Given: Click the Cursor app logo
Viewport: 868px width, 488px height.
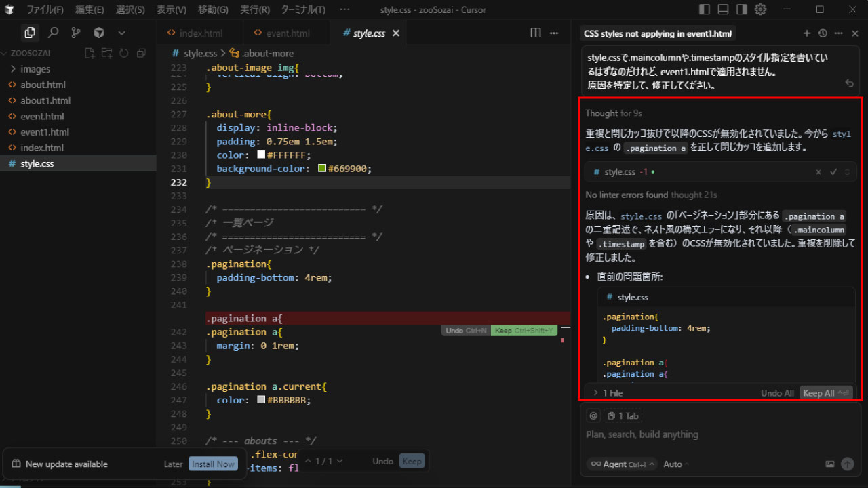Looking at the screenshot, I should (x=9, y=9).
